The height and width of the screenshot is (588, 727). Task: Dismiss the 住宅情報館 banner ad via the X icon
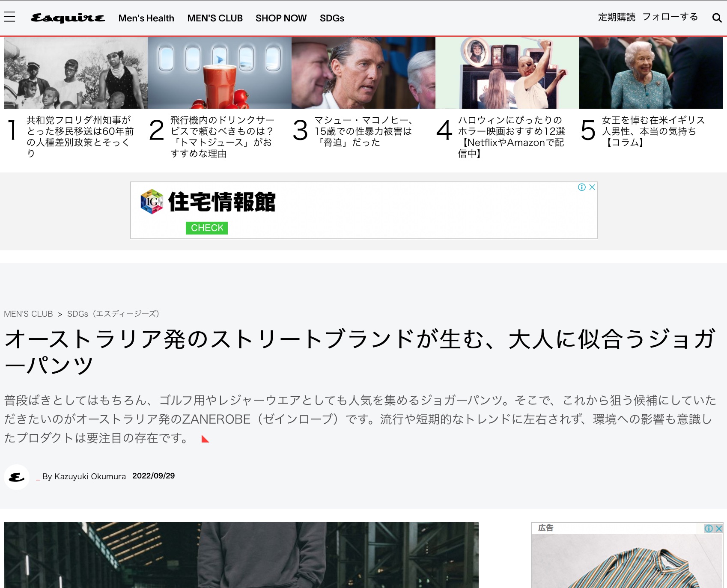point(592,187)
